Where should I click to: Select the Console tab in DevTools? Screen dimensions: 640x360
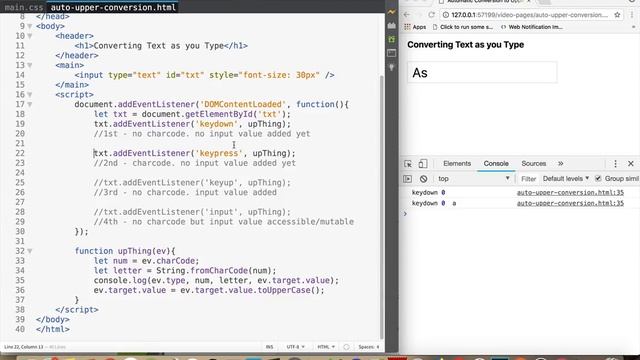click(x=496, y=164)
